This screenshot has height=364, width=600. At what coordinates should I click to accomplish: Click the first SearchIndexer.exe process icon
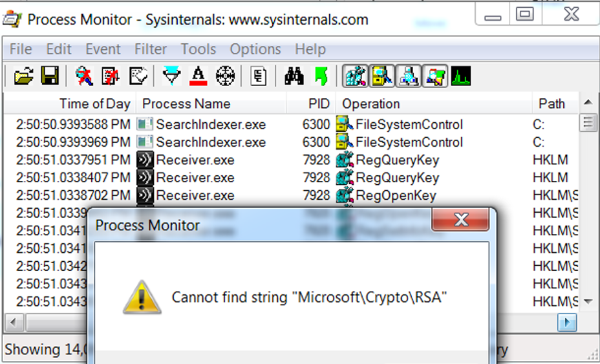coord(145,124)
